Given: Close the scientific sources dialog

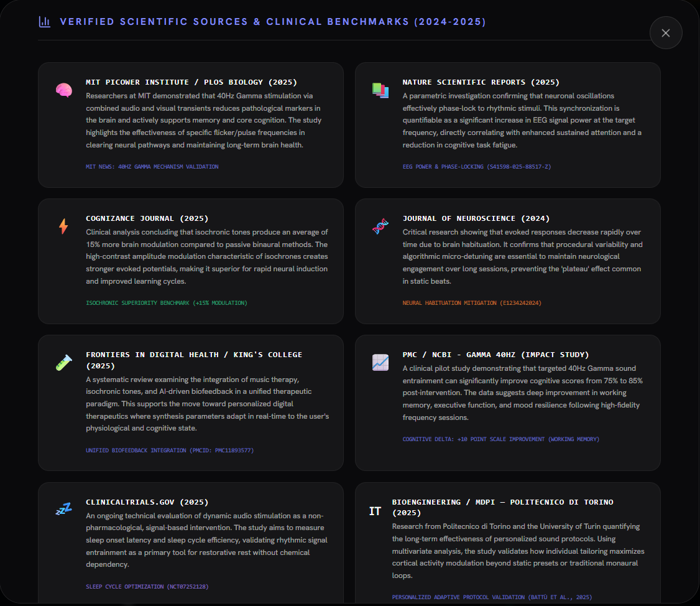Looking at the screenshot, I should tap(666, 32).
